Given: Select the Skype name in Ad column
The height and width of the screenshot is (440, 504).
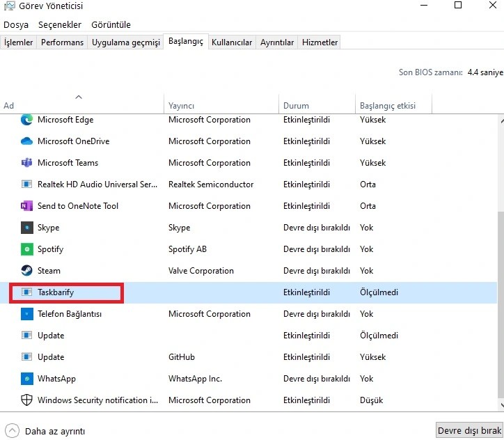Looking at the screenshot, I should click(49, 228).
